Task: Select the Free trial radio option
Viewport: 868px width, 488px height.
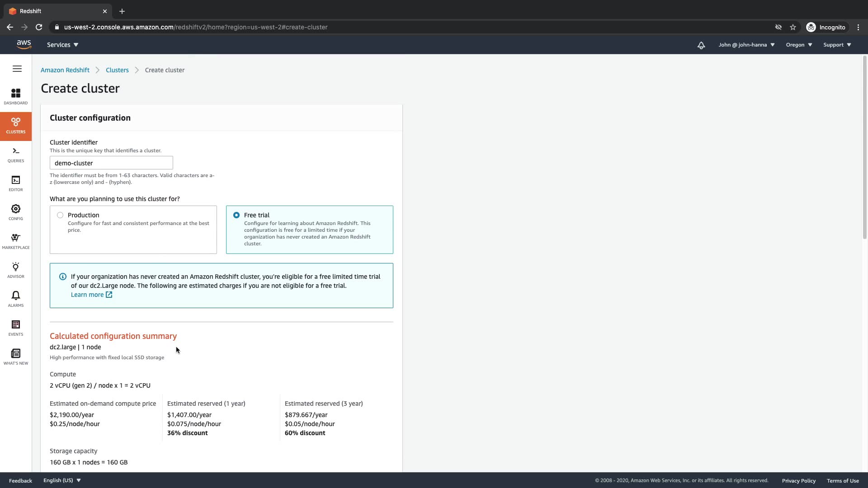Action: [x=236, y=216]
